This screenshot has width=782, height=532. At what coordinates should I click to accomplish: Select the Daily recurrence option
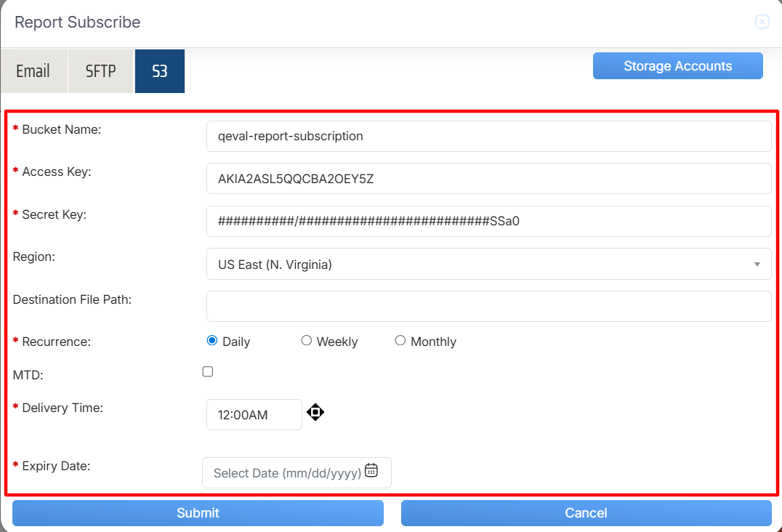tap(212, 341)
